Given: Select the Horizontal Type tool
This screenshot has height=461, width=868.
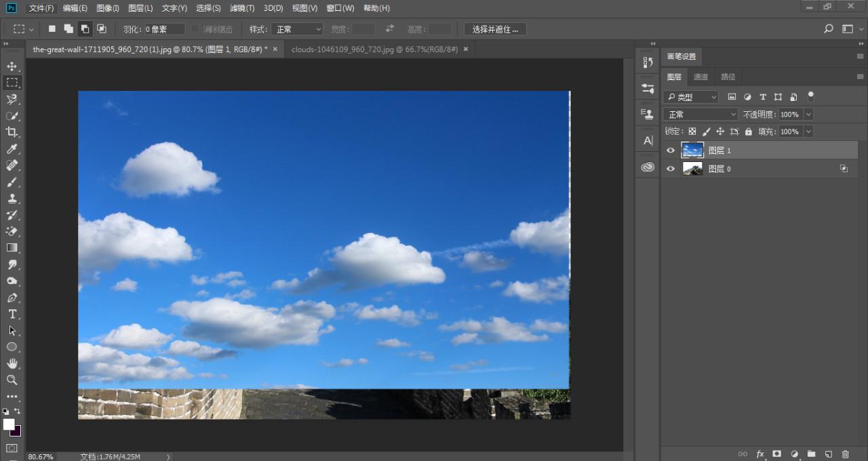Looking at the screenshot, I should coord(12,314).
